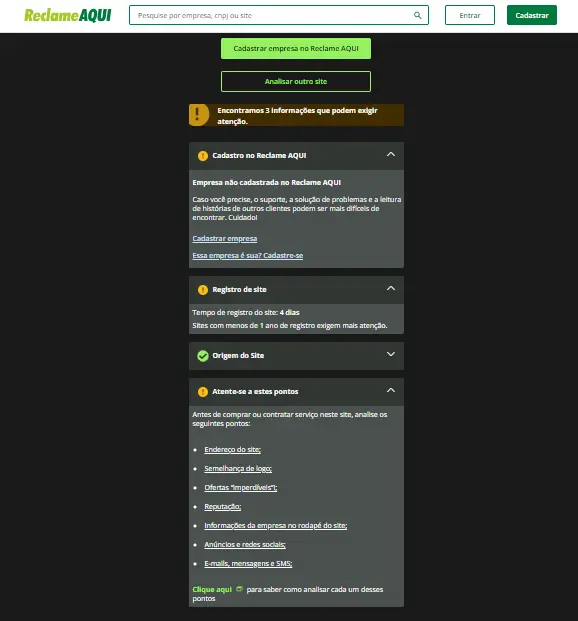The image size is (578, 621).
Task: Click green check icon beside Origem do Site
Action: pos(203,356)
